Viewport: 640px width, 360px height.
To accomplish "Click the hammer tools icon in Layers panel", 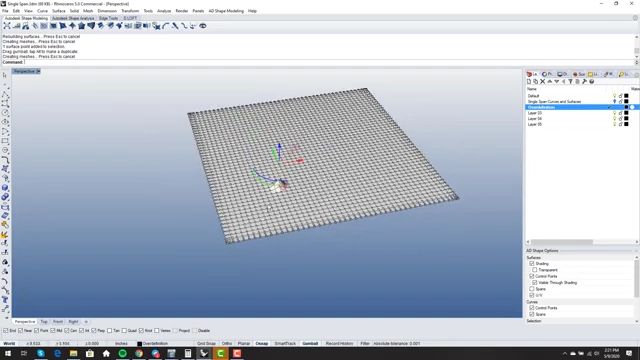I will coord(584,82).
